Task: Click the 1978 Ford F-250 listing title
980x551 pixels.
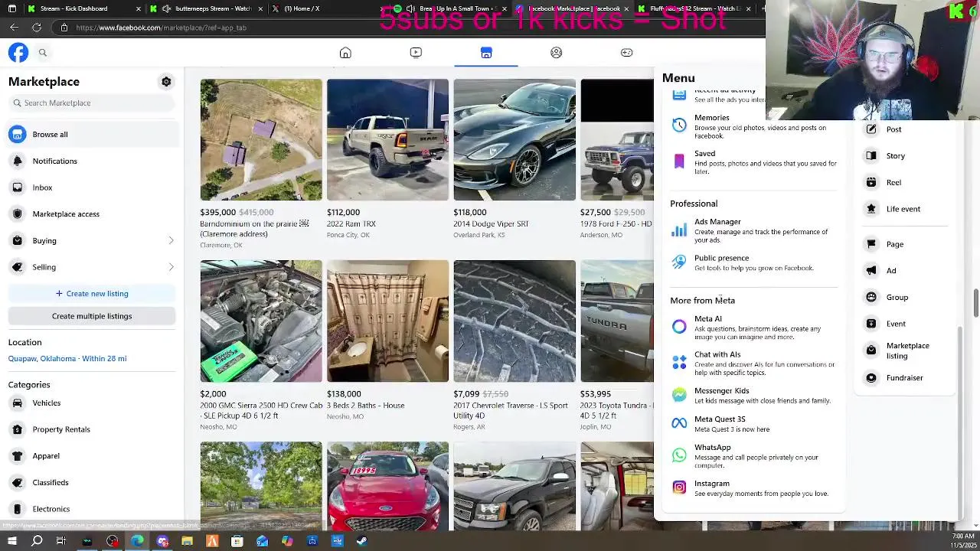Action: (616, 224)
